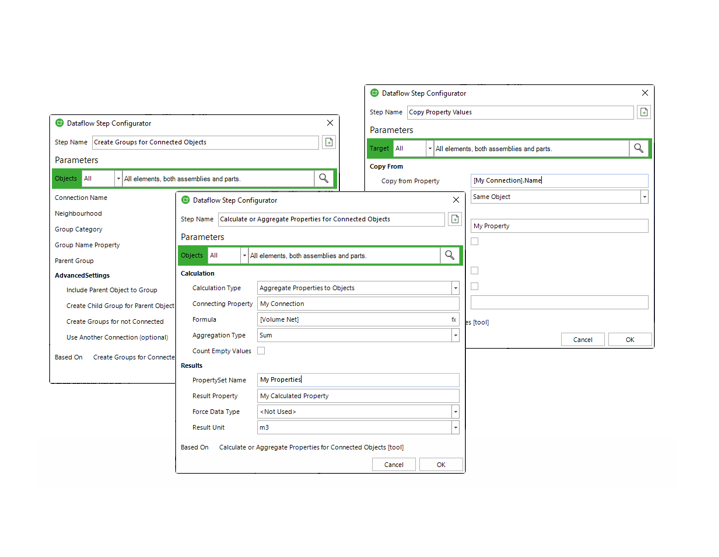Toggle the Count Empty Values checkbox
This screenshot has width=719, height=557.
point(261,351)
